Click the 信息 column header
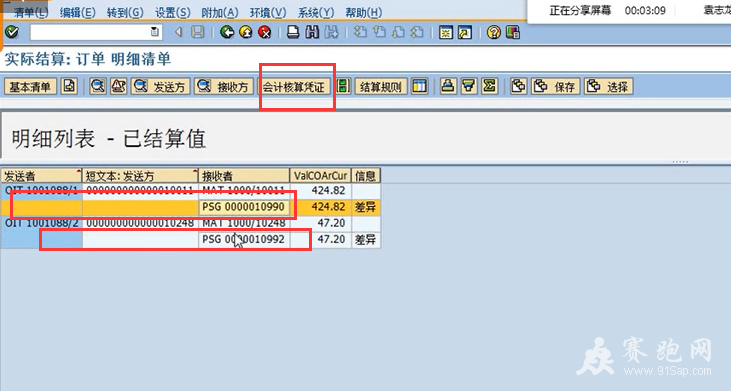This screenshot has height=391, width=731. 366,176
